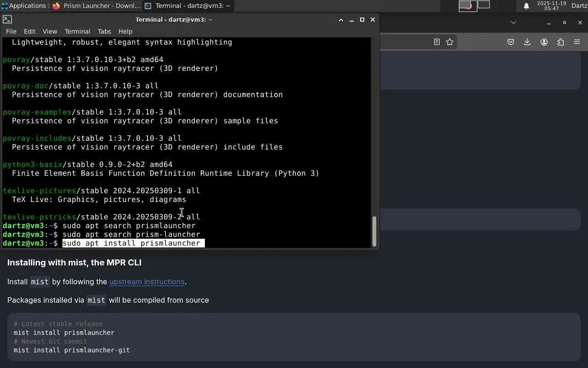Open the notification bell in the panel
Image resolution: width=588 pixels, height=368 pixels.
526,6
